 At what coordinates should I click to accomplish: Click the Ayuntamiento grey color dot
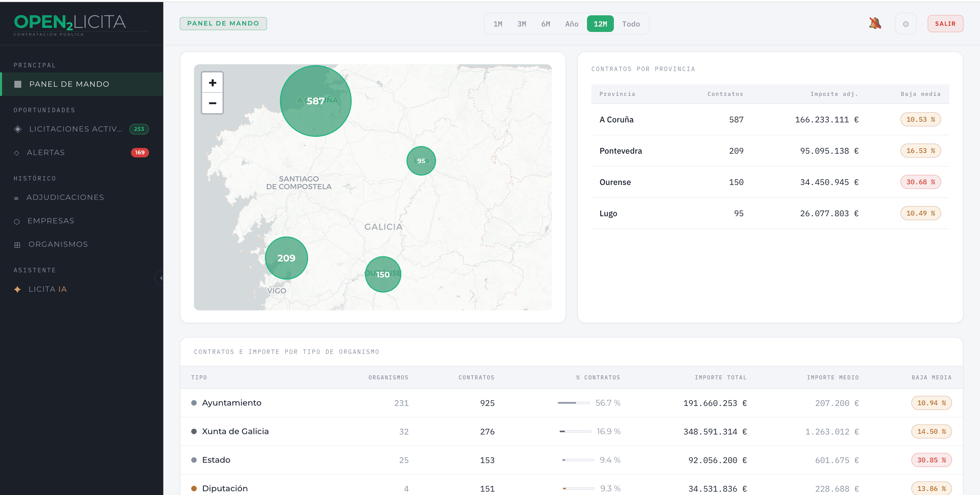tap(194, 403)
